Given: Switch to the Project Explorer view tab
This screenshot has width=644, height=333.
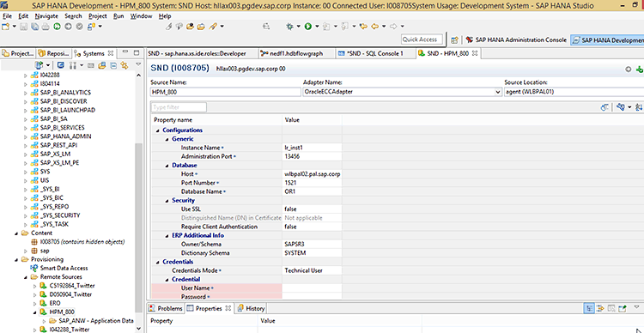Looking at the screenshot, I should 18,53.
